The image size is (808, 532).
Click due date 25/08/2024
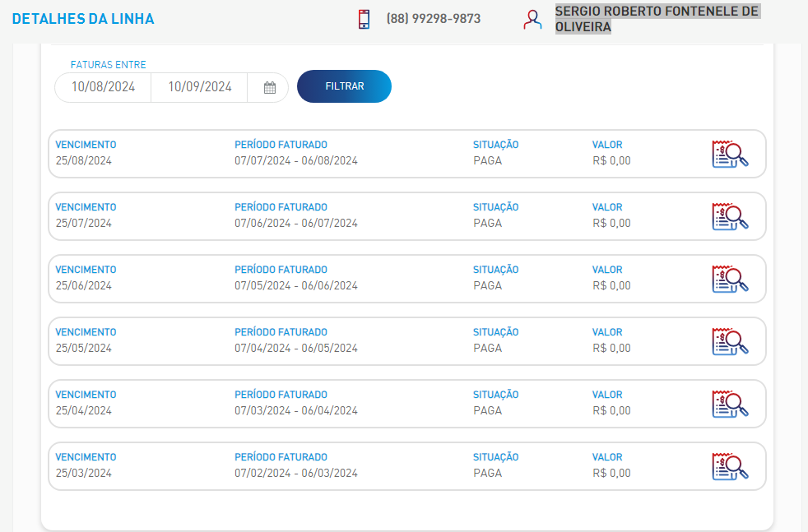coord(83,160)
